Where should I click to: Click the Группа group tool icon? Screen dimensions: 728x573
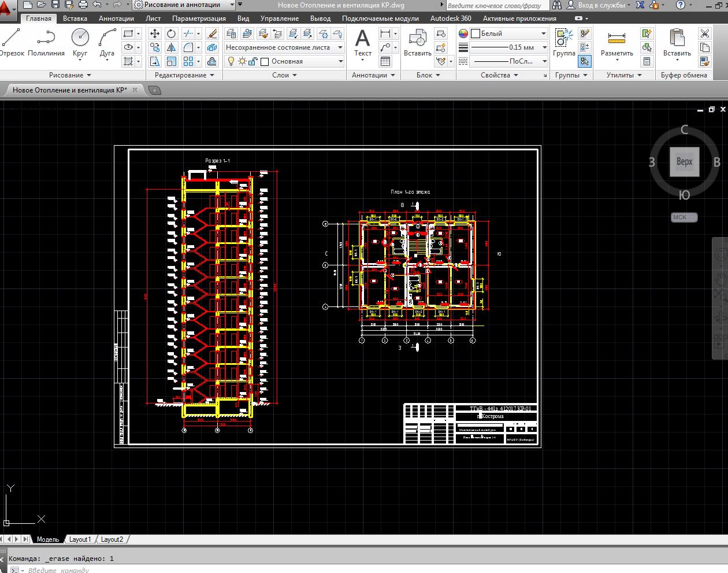[x=564, y=43]
